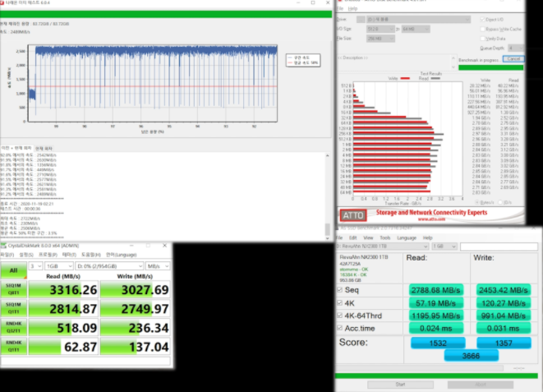This screenshot has height=392, width=543.
Task: Open the AS SSD Tools menu
Action: click(x=384, y=238)
